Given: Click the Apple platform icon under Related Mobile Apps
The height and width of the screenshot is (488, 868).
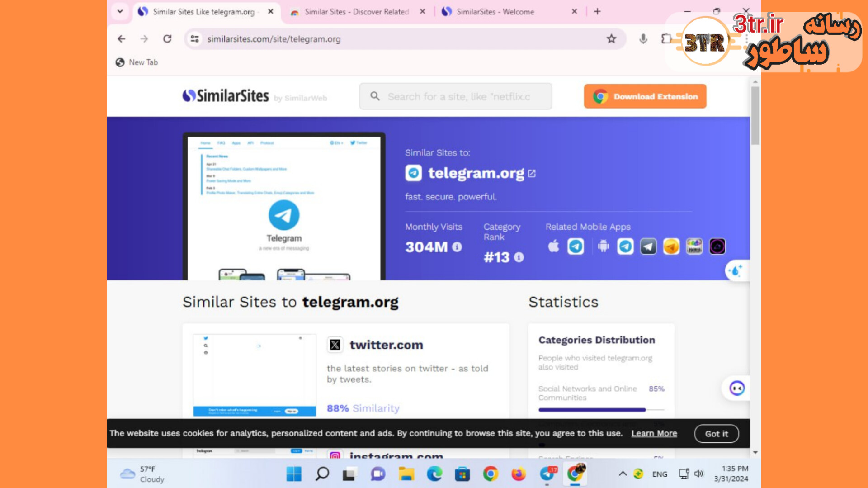Looking at the screenshot, I should point(553,246).
